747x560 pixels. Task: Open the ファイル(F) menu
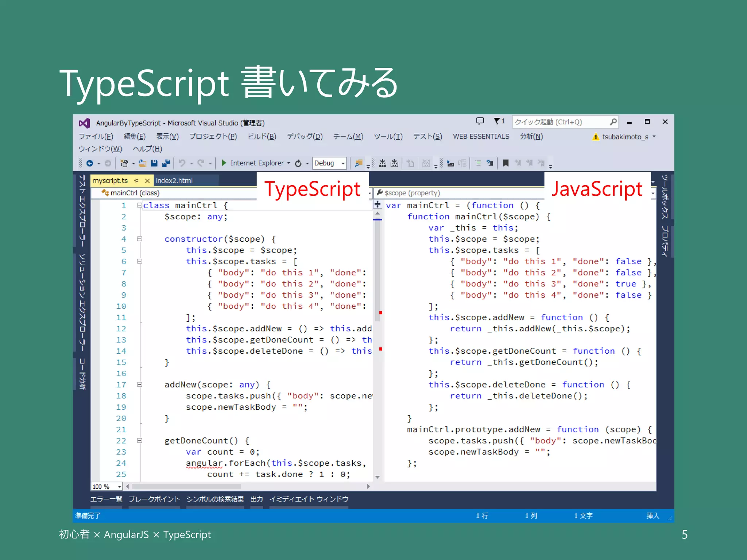pos(96,137)
